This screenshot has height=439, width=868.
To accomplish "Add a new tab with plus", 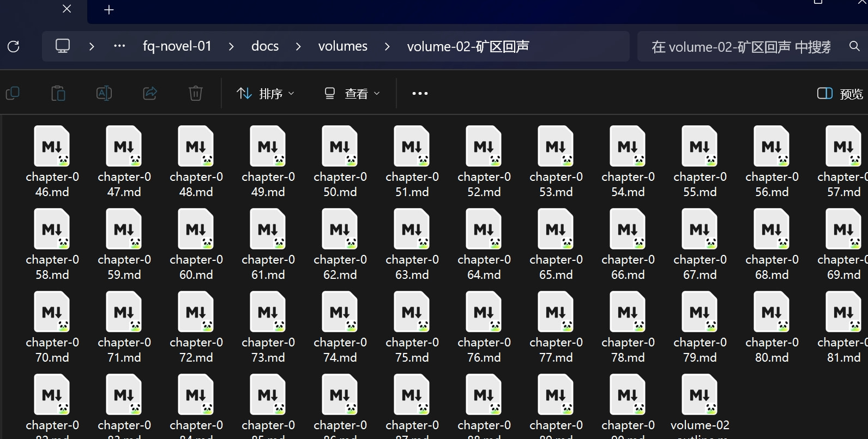I will pyautogui.click(x=109, y=10).
